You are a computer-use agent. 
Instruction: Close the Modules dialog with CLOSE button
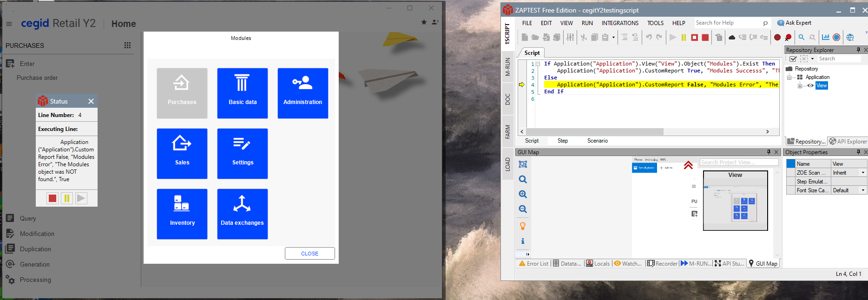[310, 254]
